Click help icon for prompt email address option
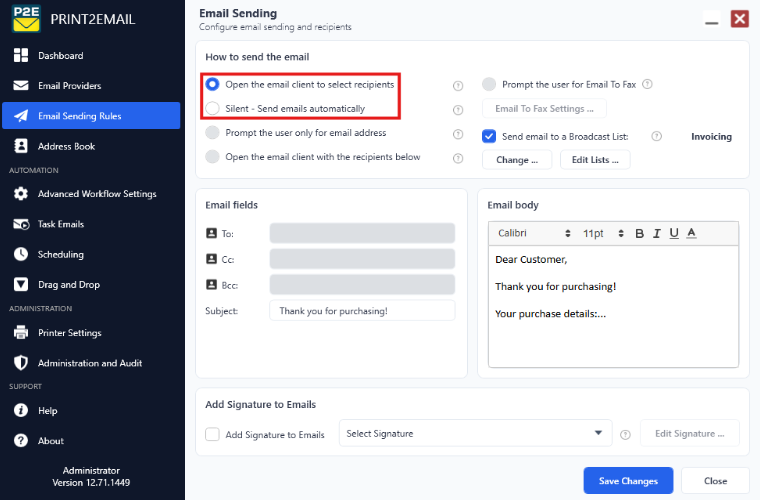The width and height of the screenshot is (760, 500). [x=458, y=134]
